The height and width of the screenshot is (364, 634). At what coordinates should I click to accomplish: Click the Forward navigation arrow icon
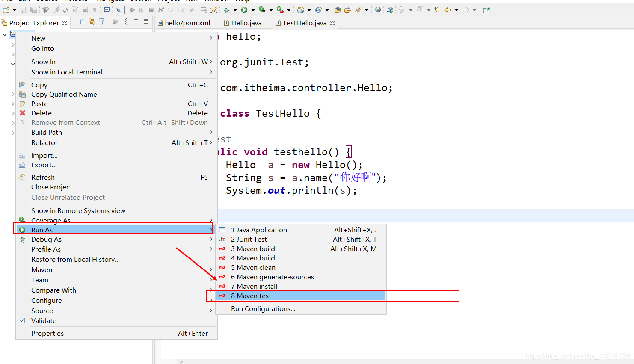(x=466, y=10)
